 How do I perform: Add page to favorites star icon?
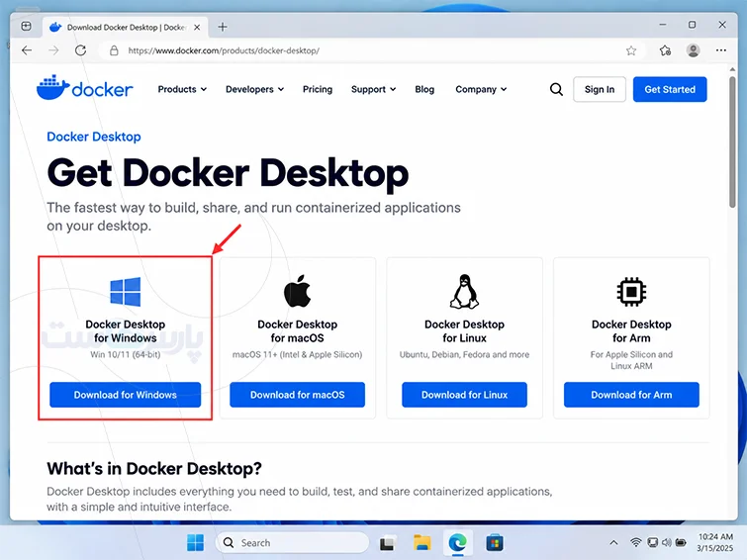point(631,50)
